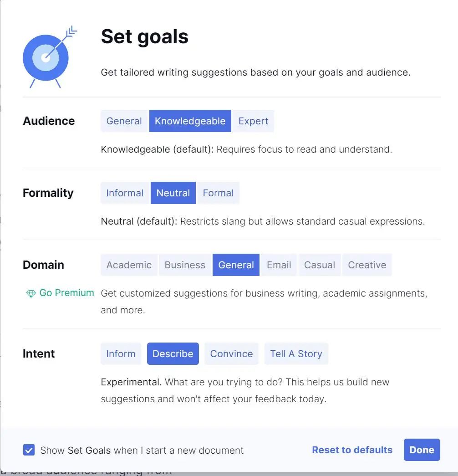Confirm goals with the Done button
The image size is (458, 476).
pyautogui.click(x=422, y=450)
